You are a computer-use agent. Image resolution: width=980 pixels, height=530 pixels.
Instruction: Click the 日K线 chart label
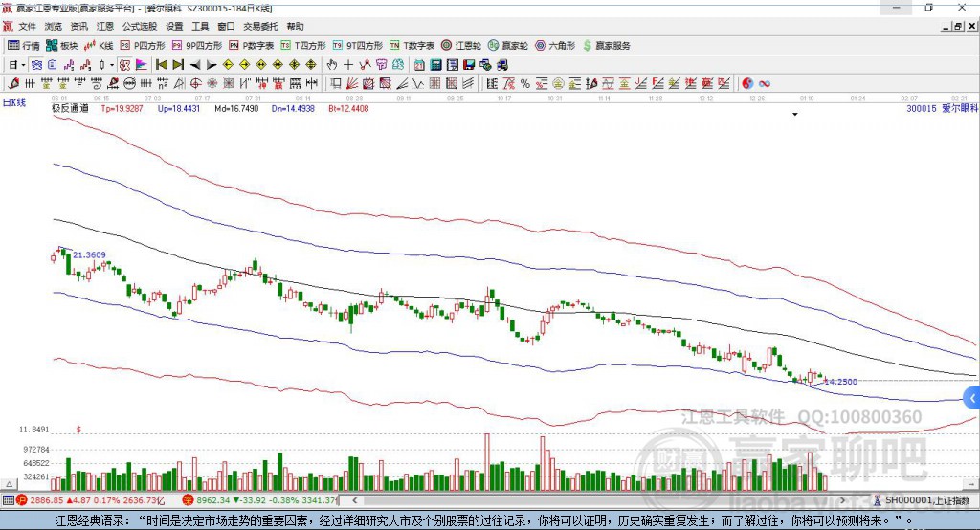coord(14,102)
